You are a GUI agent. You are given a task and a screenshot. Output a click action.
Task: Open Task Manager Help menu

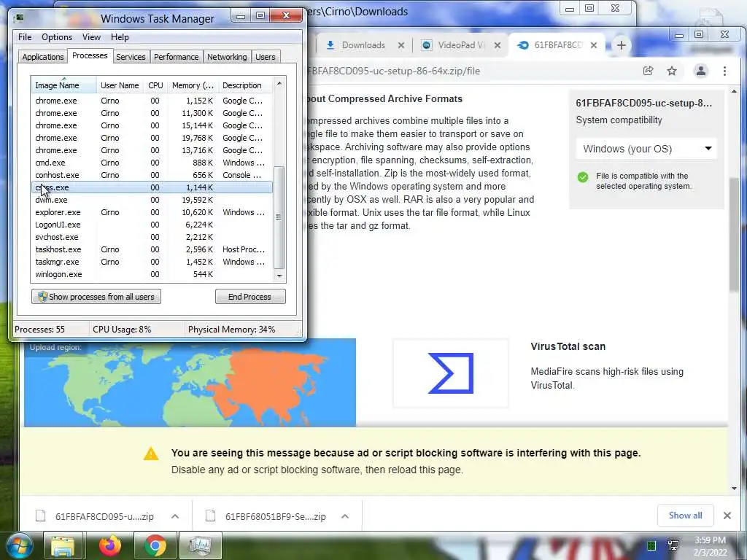120,37
